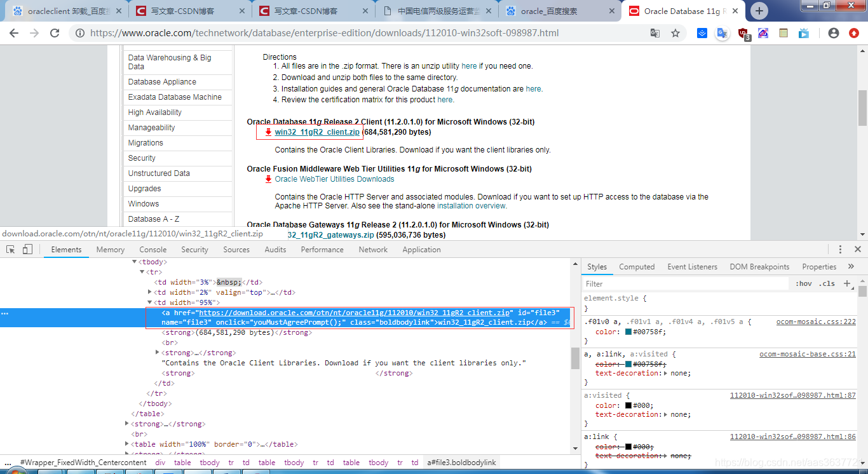Open Database Appliance sidebar link
Screen dimensions: 868x474
click(162, 82)
